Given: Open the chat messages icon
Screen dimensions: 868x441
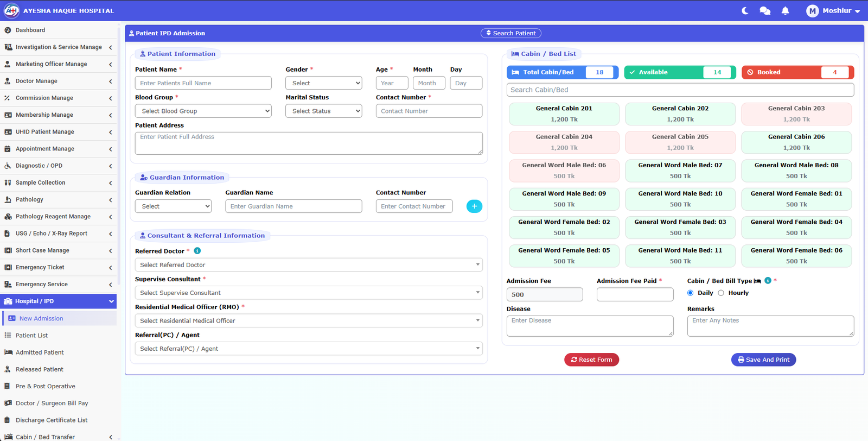Looking at the screenshot, I should coord(765,11).
